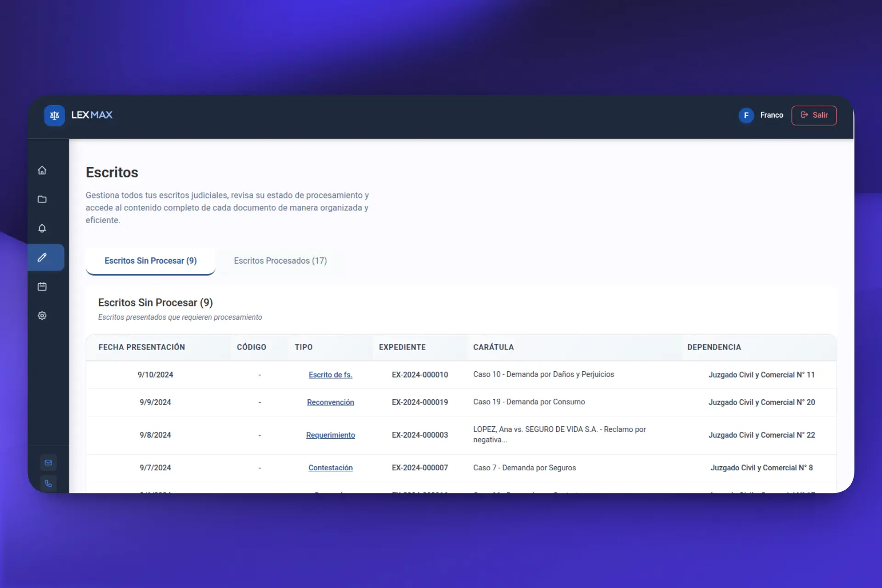
Task: Open the notifications bell in the sidebar
Action: pos(42,228)
